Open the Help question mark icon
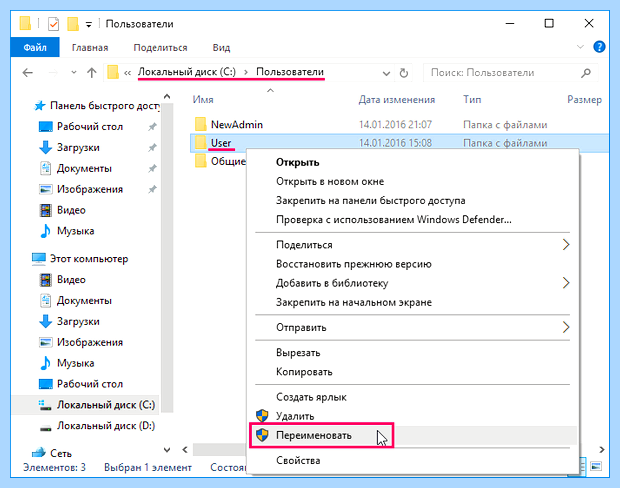The width and height of the screenshot is (620, 488). click(599, 47)
